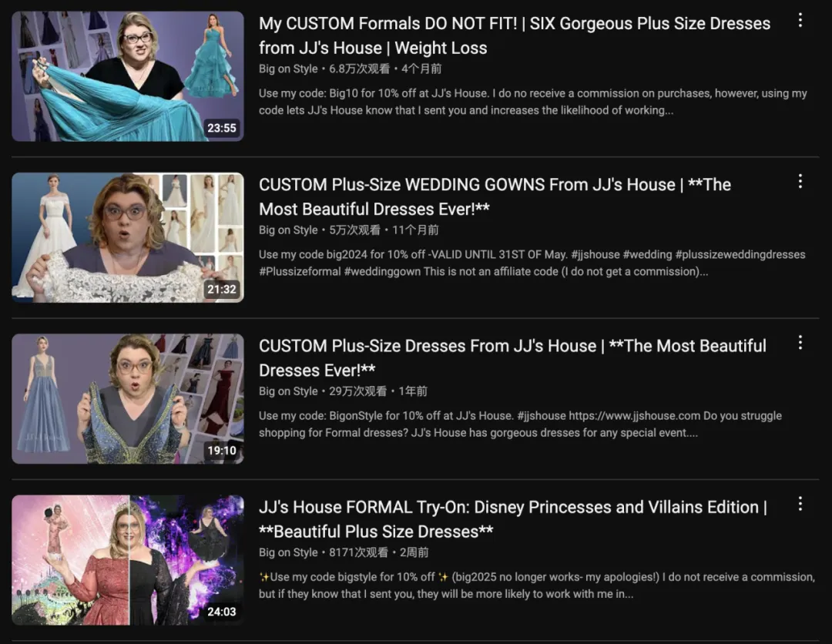Viewport: 832px width, 644px height.
Task: Open thumbnail of teal dress video
Action: 128,76
